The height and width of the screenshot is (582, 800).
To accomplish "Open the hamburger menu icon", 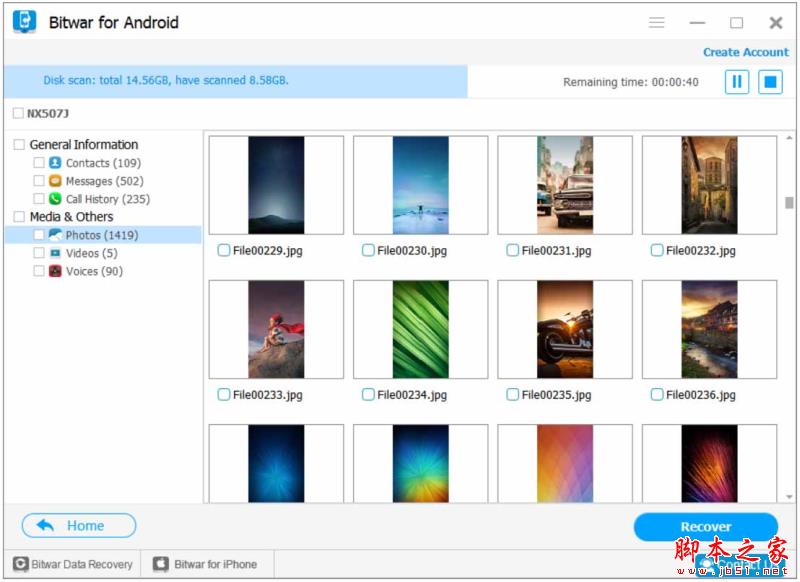I will [x=656, y=22].
